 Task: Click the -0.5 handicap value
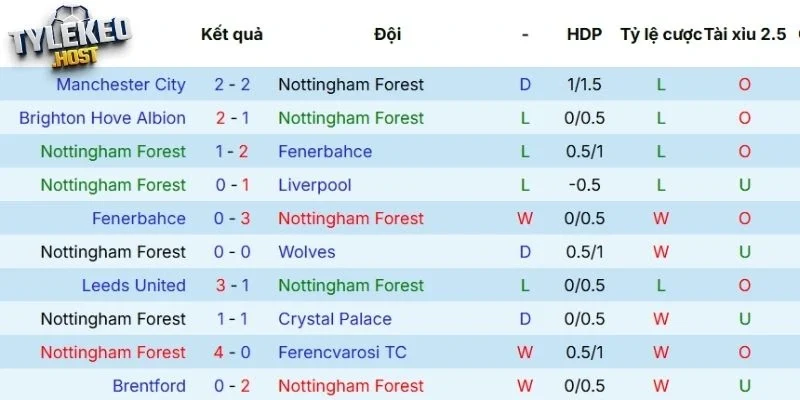click(x=584, y=185)
